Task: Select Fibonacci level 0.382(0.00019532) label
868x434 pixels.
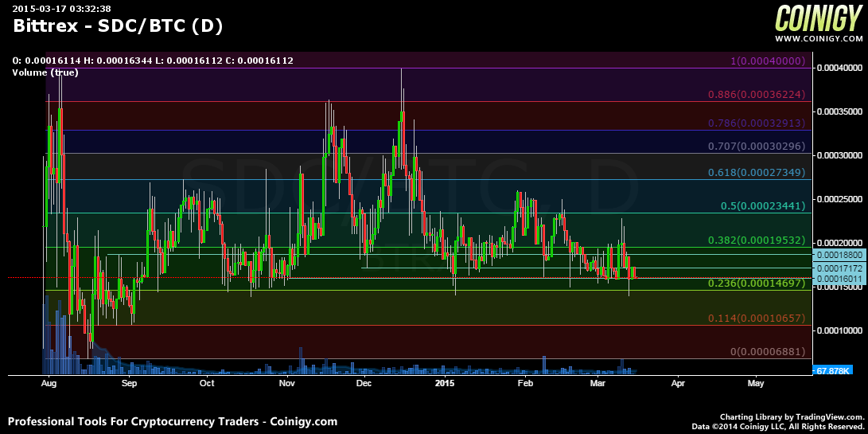Action: (x=757, y=240)
